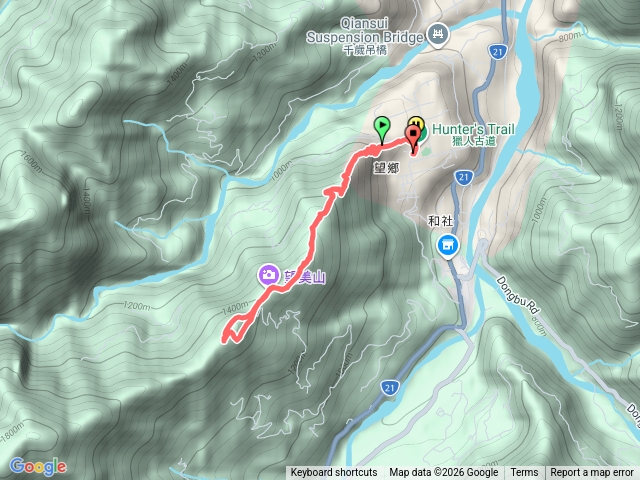This screenshot has width=640, height=480.
Task: Open Keyboard shortcuts
Action: click(334, 473)
